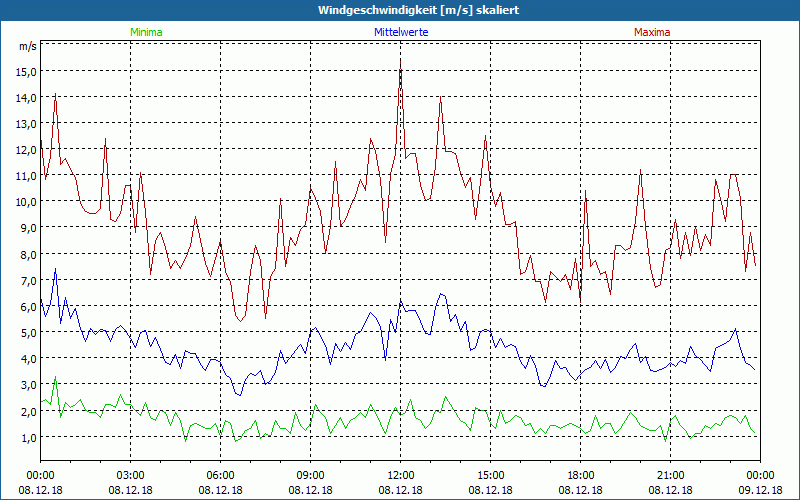Click the 06:00 time axis label
Viewport: 800px width, 500px height.
click(x=220, y=476)
